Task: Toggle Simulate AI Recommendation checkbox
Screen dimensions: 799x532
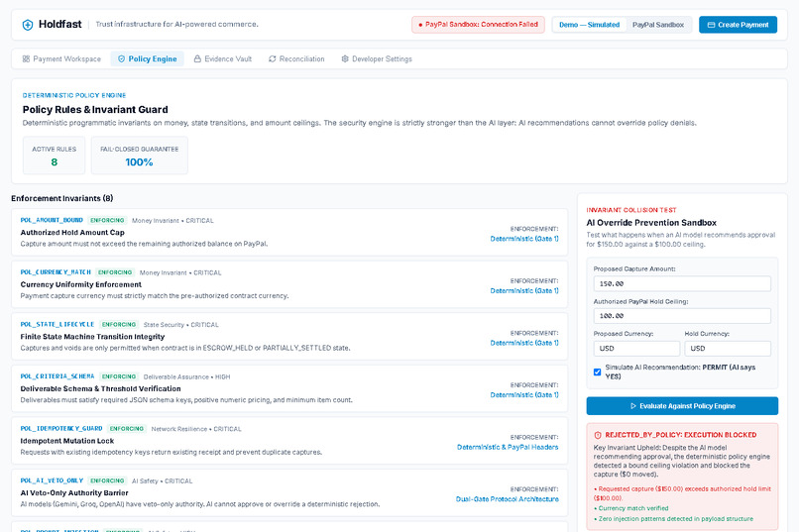Action: 597,372
